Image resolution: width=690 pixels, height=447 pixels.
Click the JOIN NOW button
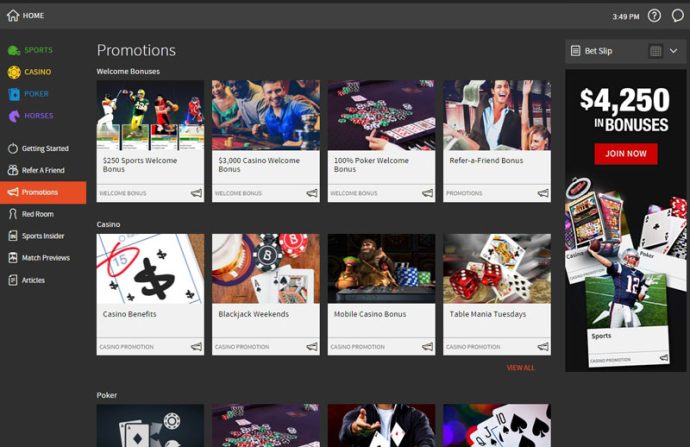point(626,154)
